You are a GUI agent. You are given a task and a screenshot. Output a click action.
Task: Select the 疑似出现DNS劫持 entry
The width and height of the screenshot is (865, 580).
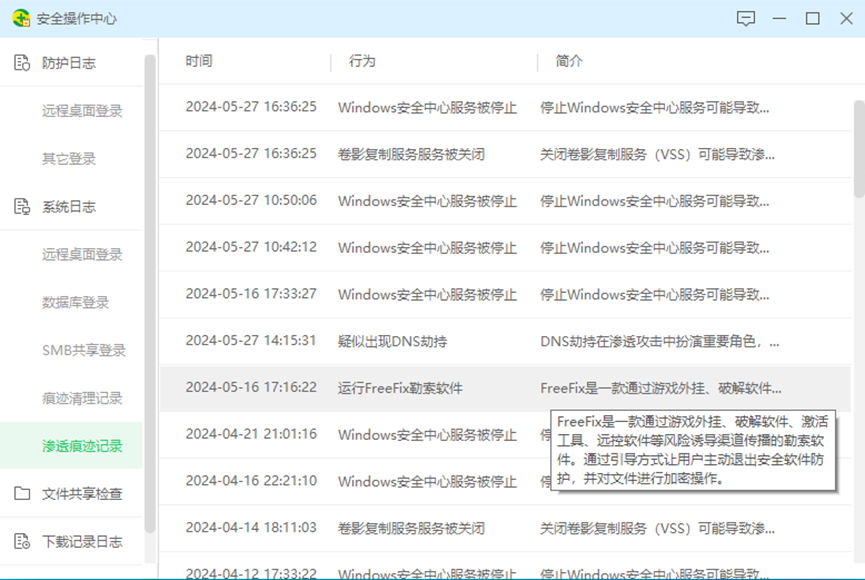[505, 341]
